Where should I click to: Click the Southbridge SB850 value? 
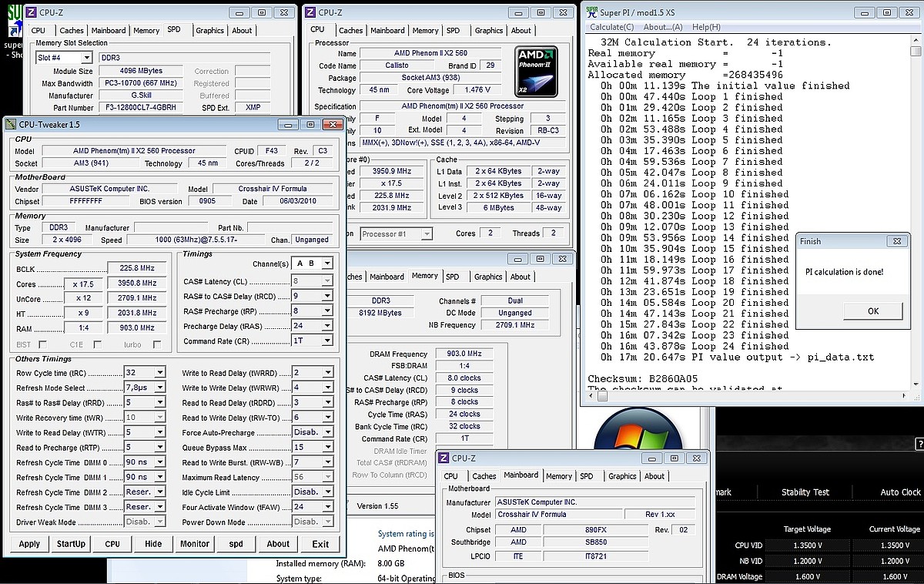pyautogui.click(x=596, y=542)
